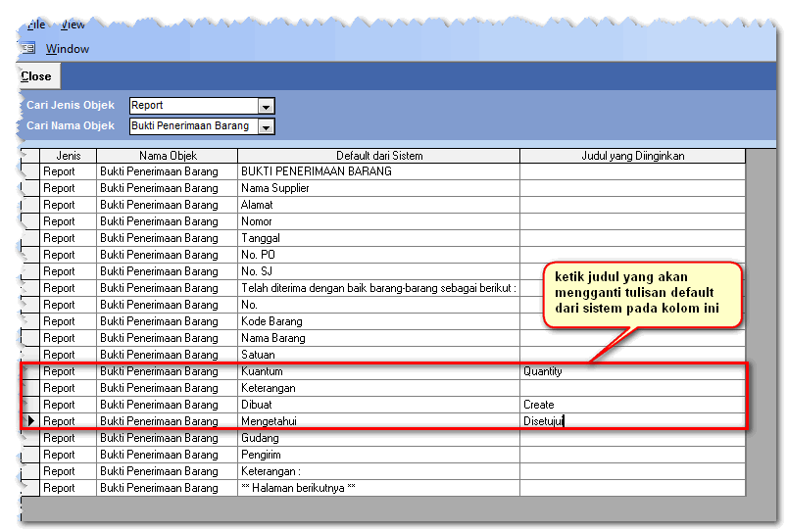Image resolution: width=787 pixels, height=532 pixels.
Task: Click the form icon beside the Window menu
Action: click(x=28, y=48)
